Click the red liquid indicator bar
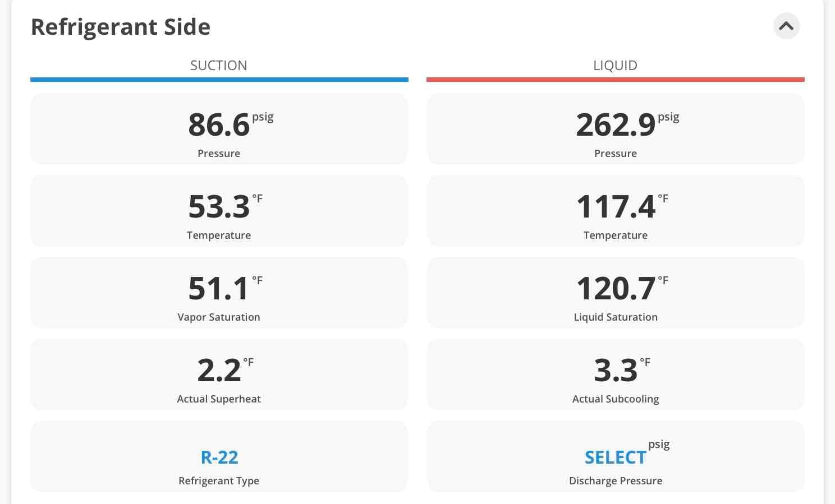 616,80
